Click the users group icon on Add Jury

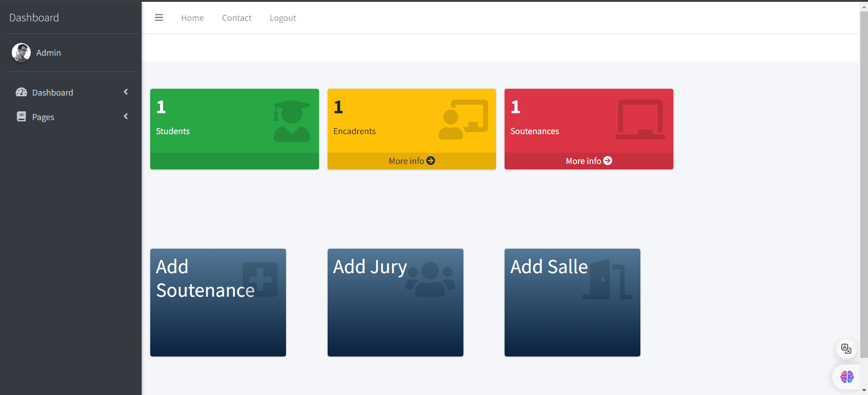[x=430, y=279]
